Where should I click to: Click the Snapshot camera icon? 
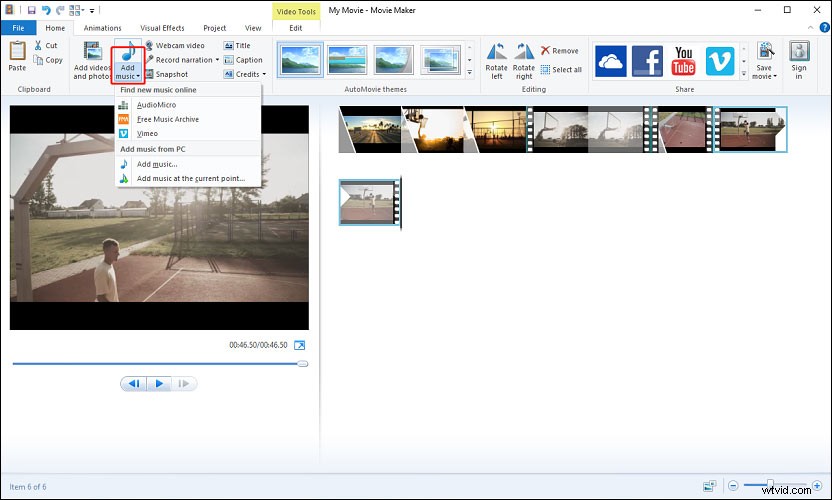coord(149,74)
